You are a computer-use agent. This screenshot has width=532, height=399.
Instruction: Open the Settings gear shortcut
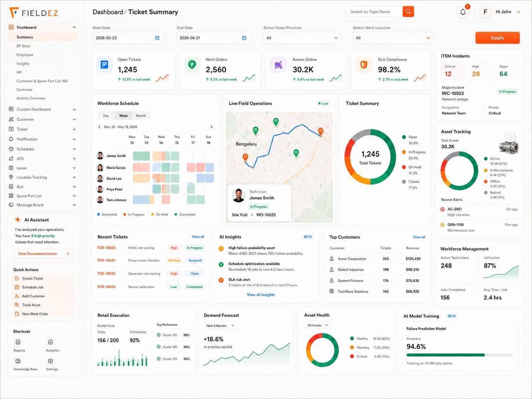51,361
